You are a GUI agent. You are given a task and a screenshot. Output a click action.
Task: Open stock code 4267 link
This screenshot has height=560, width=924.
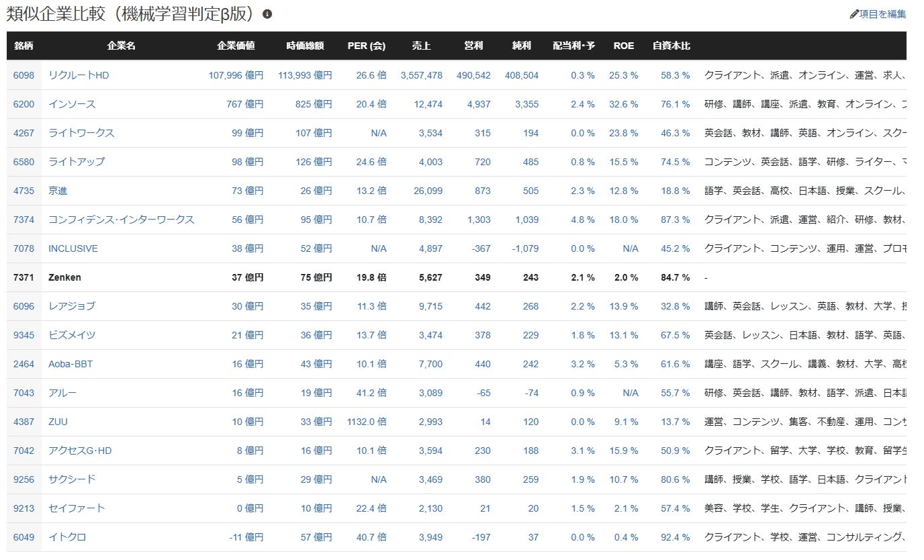[24, 133]
